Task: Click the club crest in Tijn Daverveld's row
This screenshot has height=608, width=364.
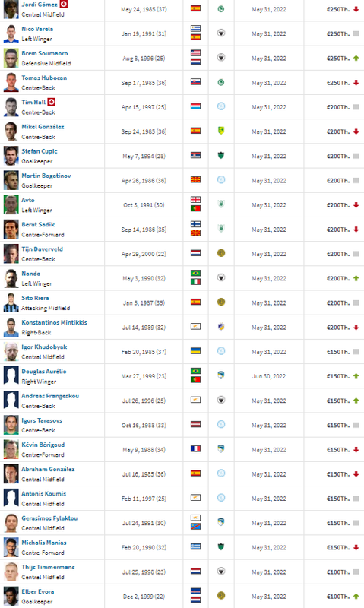Action: (x=221, y=253)
